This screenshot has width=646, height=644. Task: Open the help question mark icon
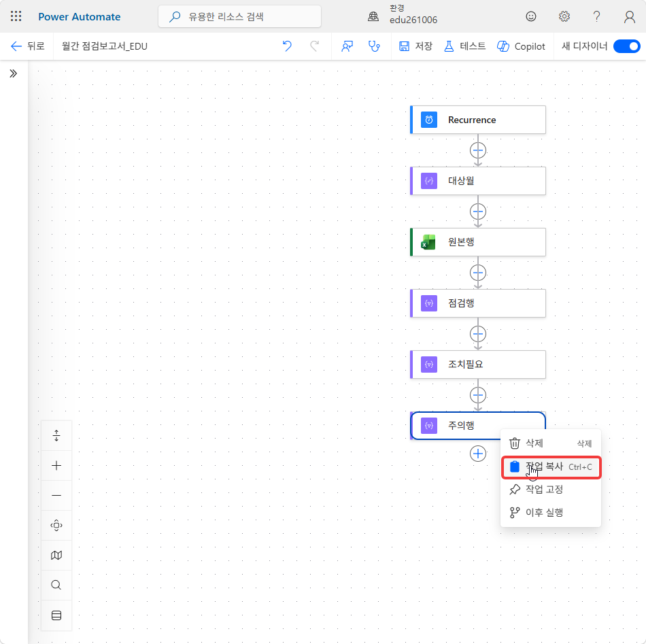(x=596, y=16)
